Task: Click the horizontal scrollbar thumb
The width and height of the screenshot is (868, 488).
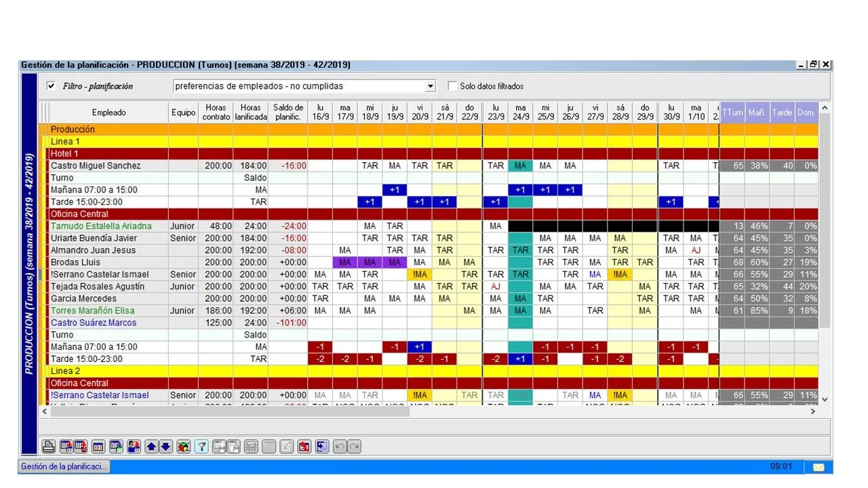Action: (231, 411)
